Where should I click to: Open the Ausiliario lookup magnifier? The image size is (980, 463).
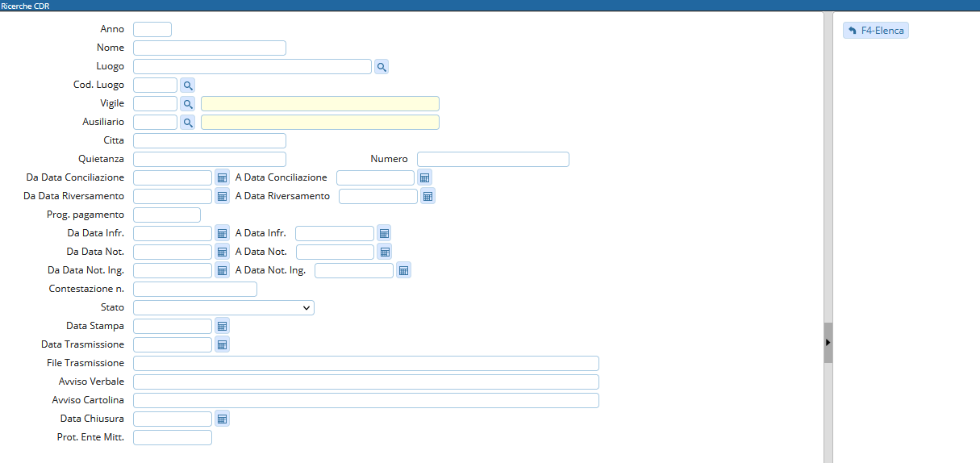(x=187, y=123)
